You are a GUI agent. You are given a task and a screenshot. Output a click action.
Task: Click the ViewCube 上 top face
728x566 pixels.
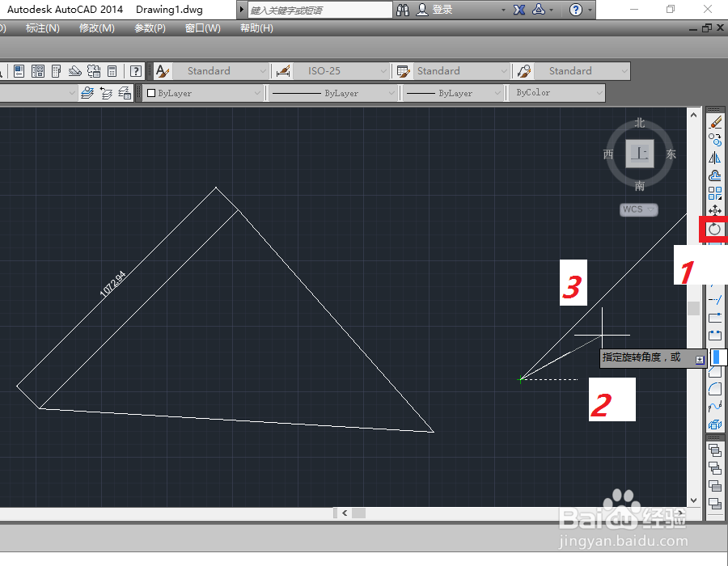[x=640, y=154]
